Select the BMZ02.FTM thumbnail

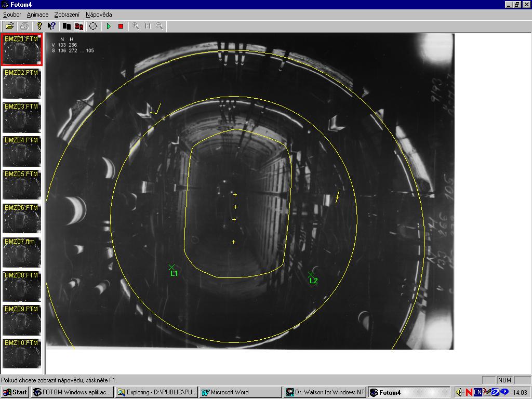[x=21, y=84]
